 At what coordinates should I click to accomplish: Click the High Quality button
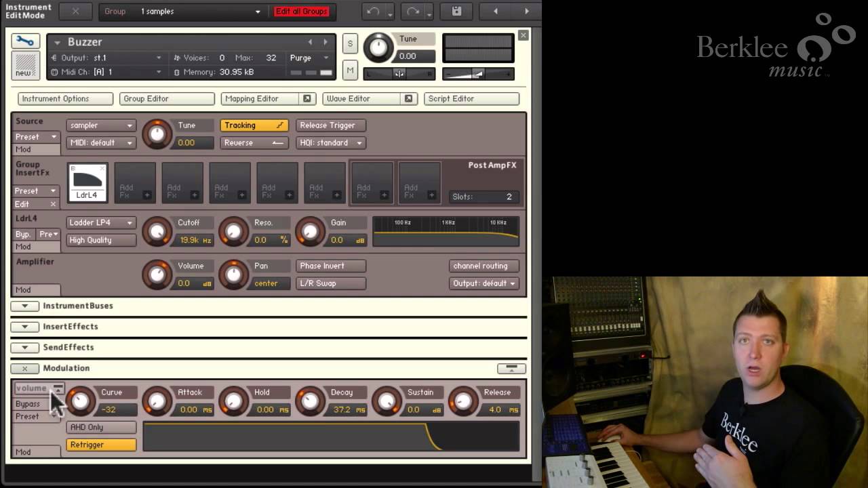coord(101,240)
